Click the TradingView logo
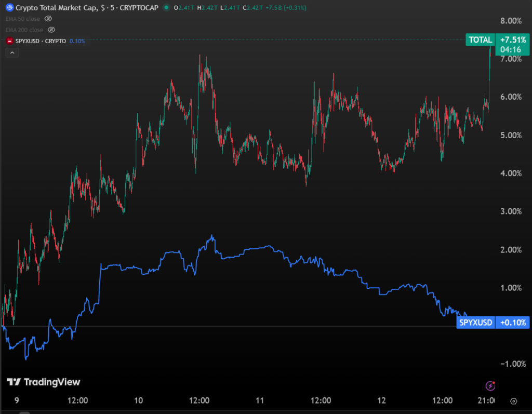This screenshot has width=532, height=414. tap(43, 382)
